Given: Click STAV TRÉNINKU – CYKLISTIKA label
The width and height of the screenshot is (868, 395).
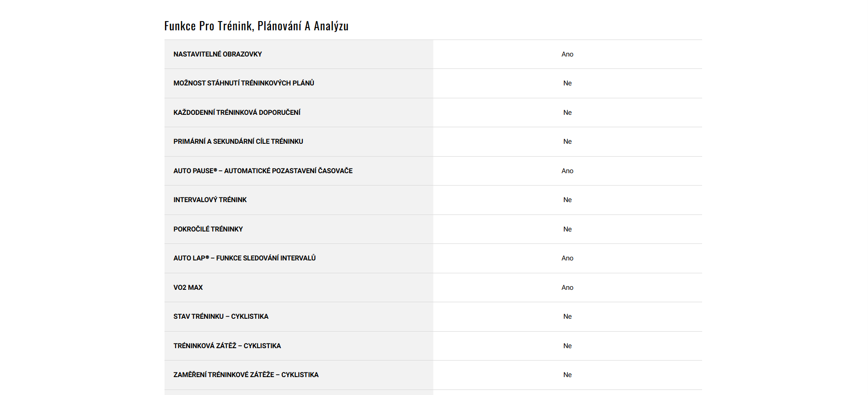Looking at the screenshot, I should click(x=221, y=316).
